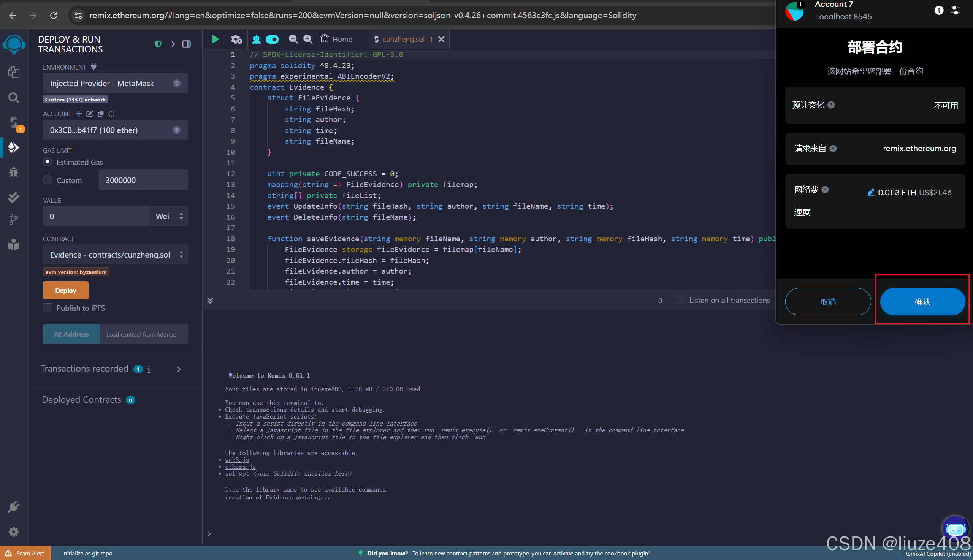
Task: Check Listen on all transactions
Action: (680, 300)
